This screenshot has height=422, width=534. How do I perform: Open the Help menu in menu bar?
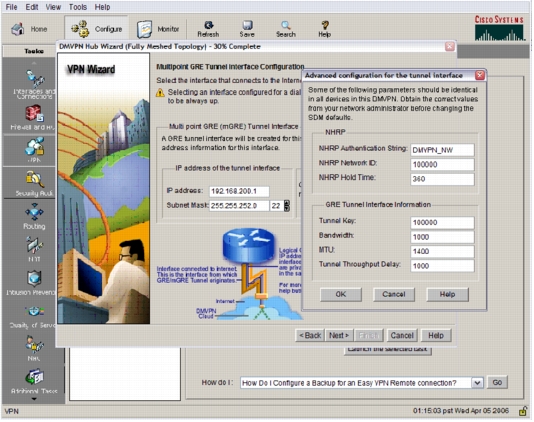coord(102,7)
